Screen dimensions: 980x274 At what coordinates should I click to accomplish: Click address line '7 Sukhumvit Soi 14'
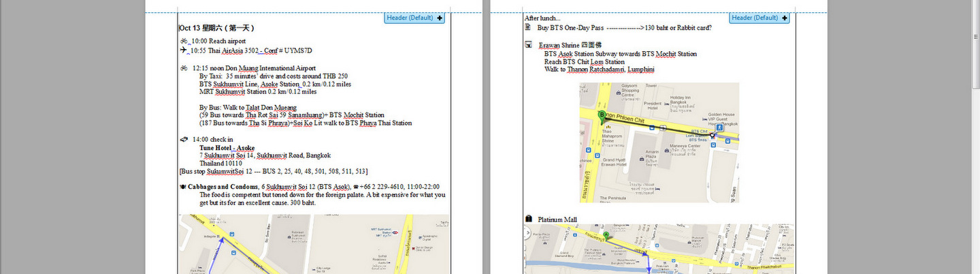click(265, 155)
